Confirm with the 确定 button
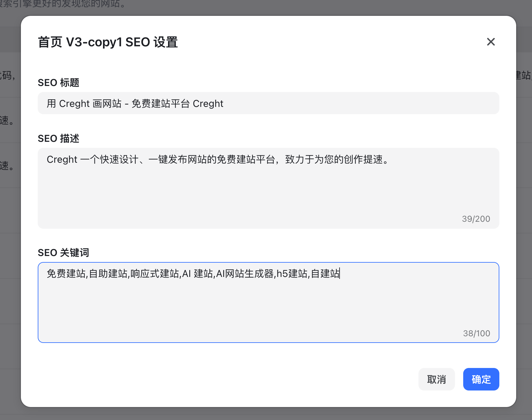This screenshot has height=420, width=532. (x=481, y=379)
